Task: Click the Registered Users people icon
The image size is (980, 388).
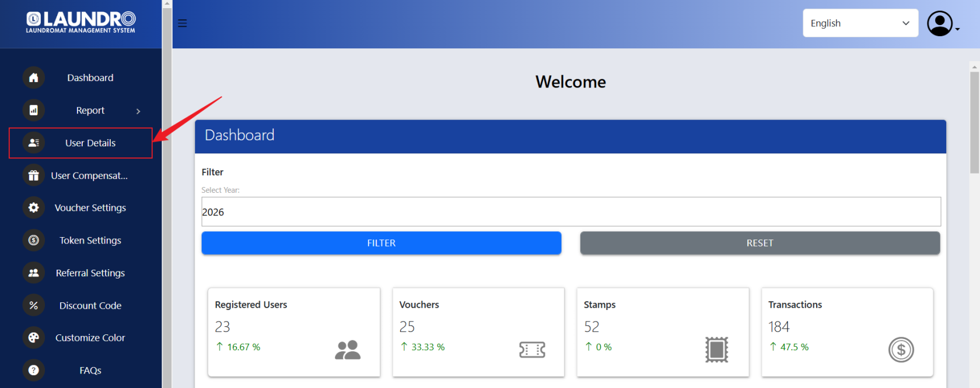Action: (x=348, y=350)
